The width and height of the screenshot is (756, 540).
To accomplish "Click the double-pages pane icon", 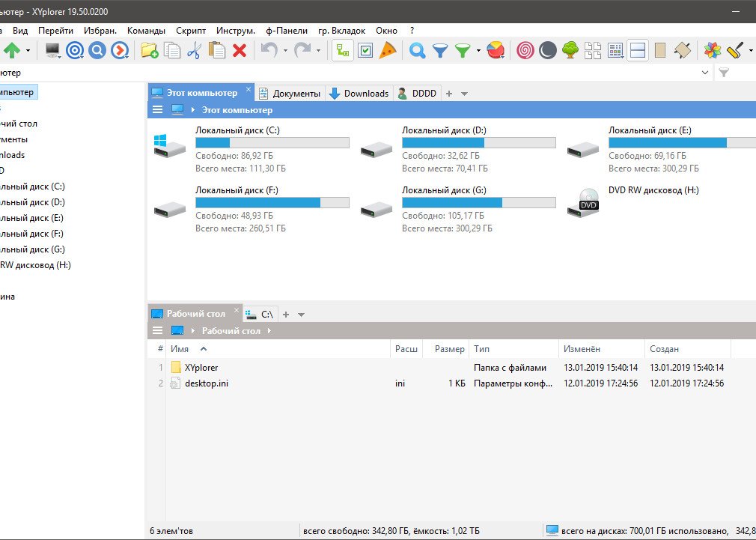I will point(593,50).
